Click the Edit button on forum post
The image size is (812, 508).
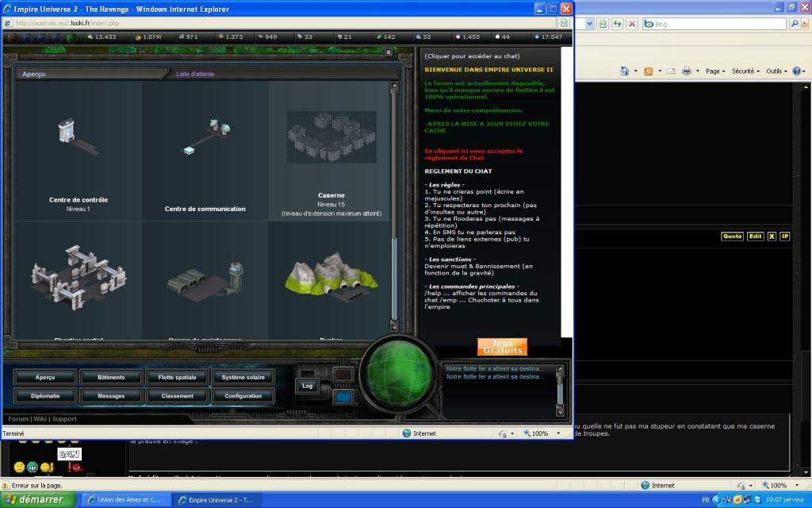click(x=756, y=237)
